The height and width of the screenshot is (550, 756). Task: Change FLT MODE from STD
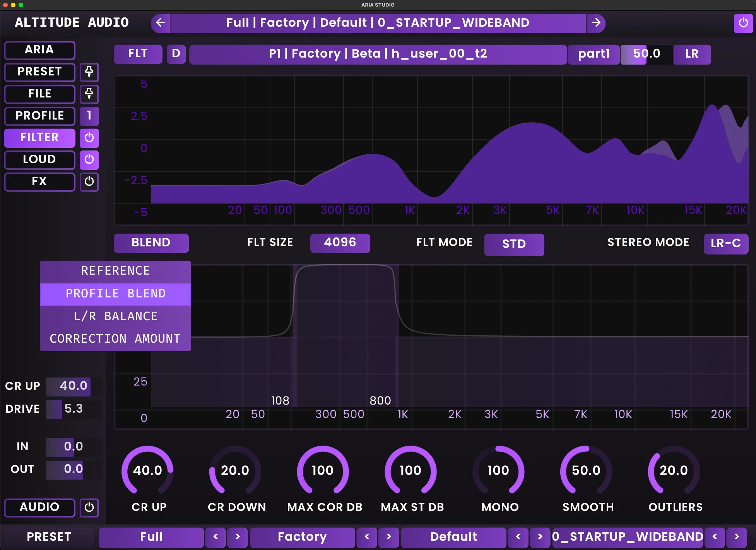click(514, 244)
